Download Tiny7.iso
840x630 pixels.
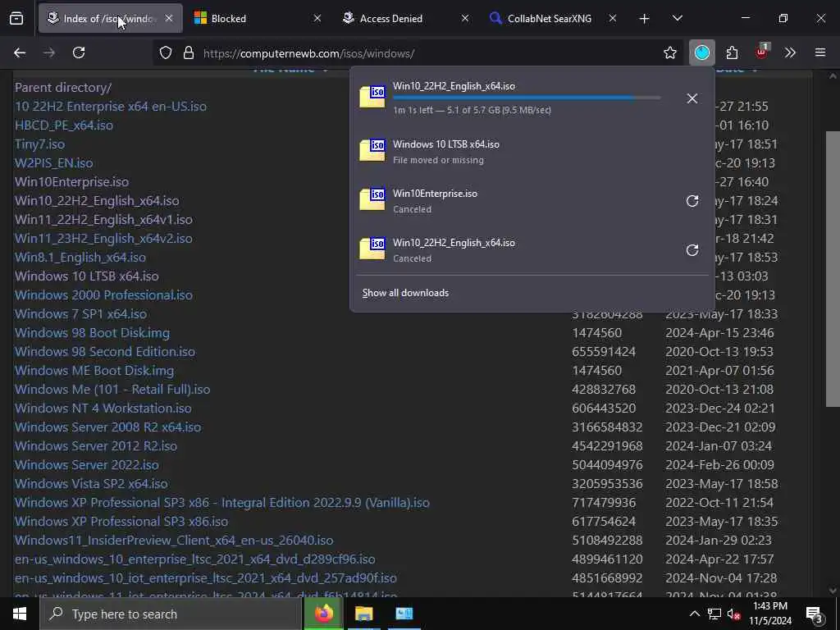(x=39, y=144)
